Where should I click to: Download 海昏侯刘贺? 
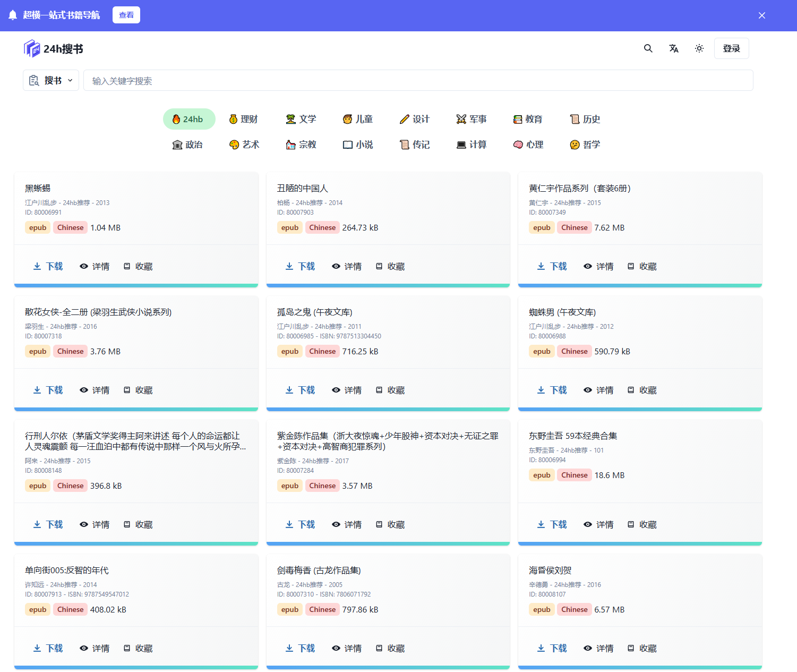(x=552, y=648)
